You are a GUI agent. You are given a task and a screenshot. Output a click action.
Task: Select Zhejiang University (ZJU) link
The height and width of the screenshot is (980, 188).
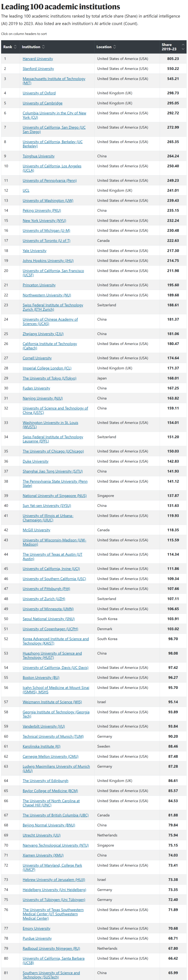tap(43, 334)
